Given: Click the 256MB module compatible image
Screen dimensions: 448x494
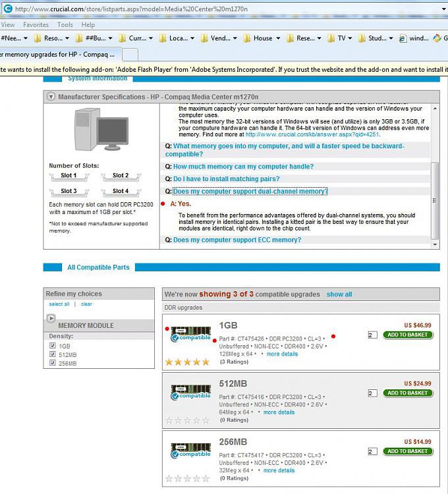Looking at the screenshot, I should click(190, 451).
